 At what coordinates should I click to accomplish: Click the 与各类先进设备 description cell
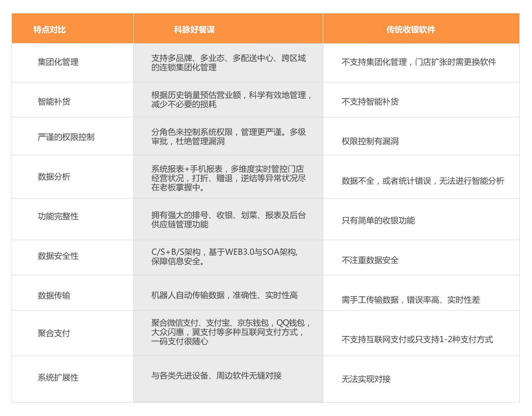pyautogui.click(x=228, y=379)
